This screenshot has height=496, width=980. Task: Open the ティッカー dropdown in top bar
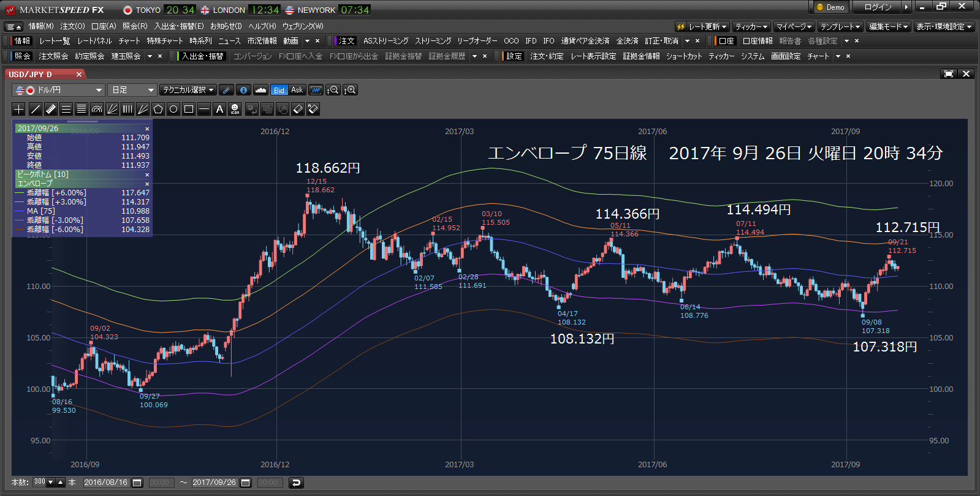tap(751, 26)
